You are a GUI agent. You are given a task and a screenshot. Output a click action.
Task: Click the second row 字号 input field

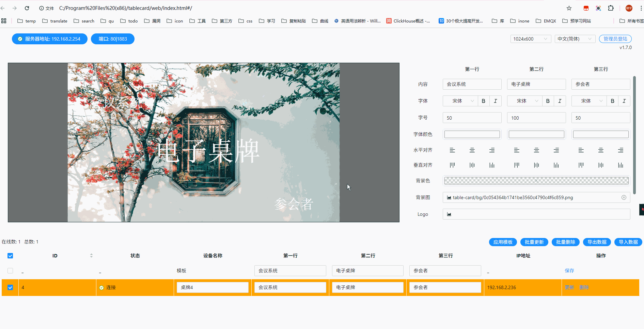point(536,118)
